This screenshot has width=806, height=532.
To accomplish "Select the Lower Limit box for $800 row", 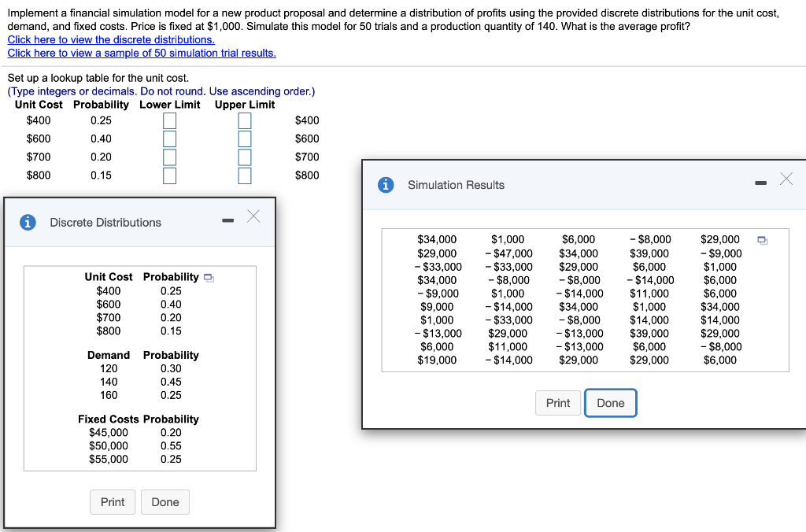I will [169, 175].
